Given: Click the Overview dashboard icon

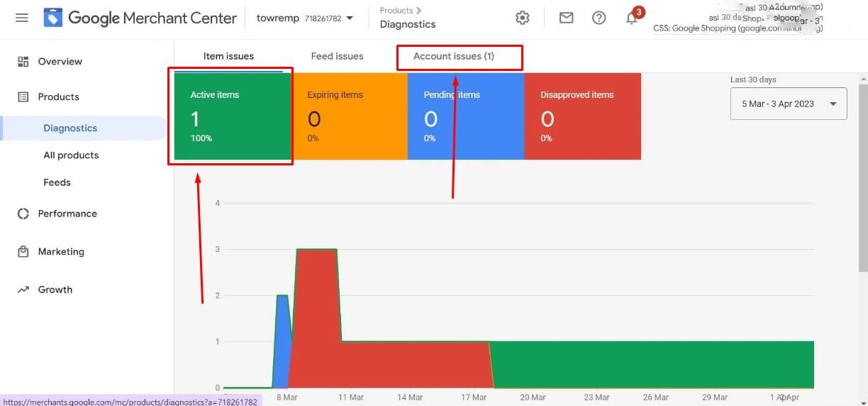Looking at the screenshot, I should [23, 62].
